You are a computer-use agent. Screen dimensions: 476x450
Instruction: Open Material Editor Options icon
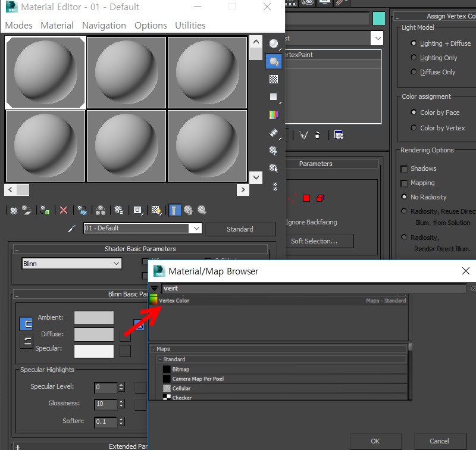coord(274,151)
